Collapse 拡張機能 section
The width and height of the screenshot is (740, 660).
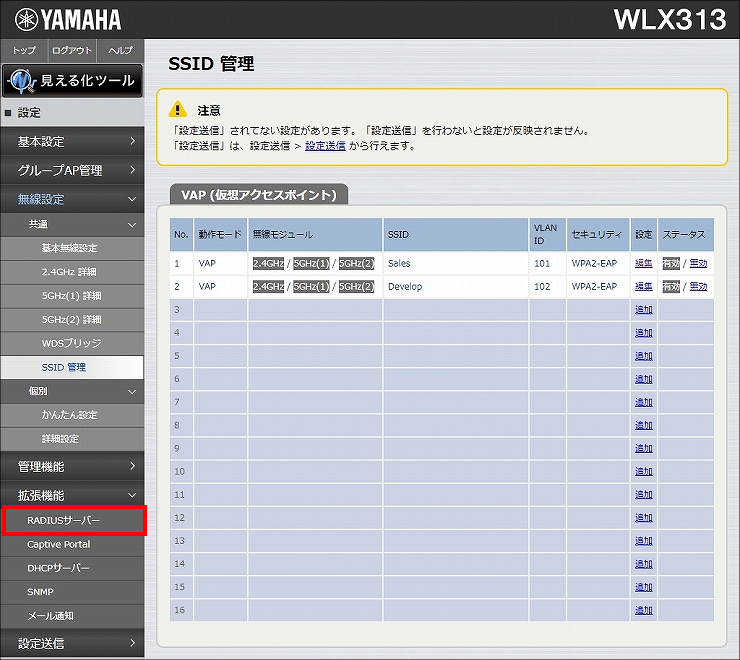tap(72, 495)
